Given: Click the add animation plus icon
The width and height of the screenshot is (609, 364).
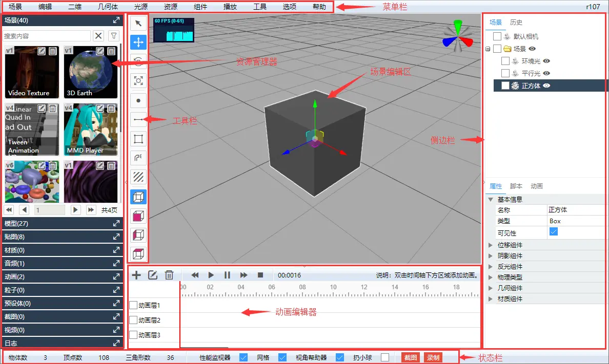Looking at the screenshot, I should (x=136, y=275).
